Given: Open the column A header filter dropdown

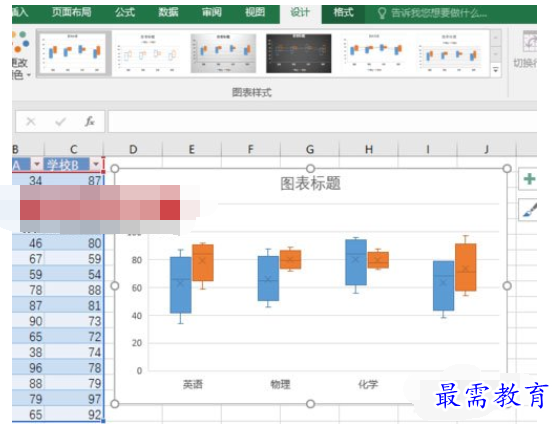Looking at the screenshot, I should [37, 164].
